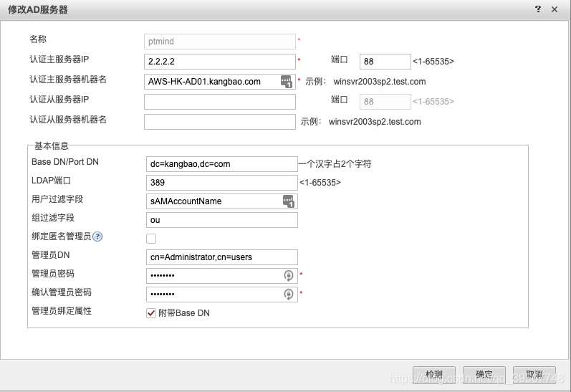571x392 pixels.
Task: Uncheck the 附带Base DN checkbox
Action: [151, 313]
